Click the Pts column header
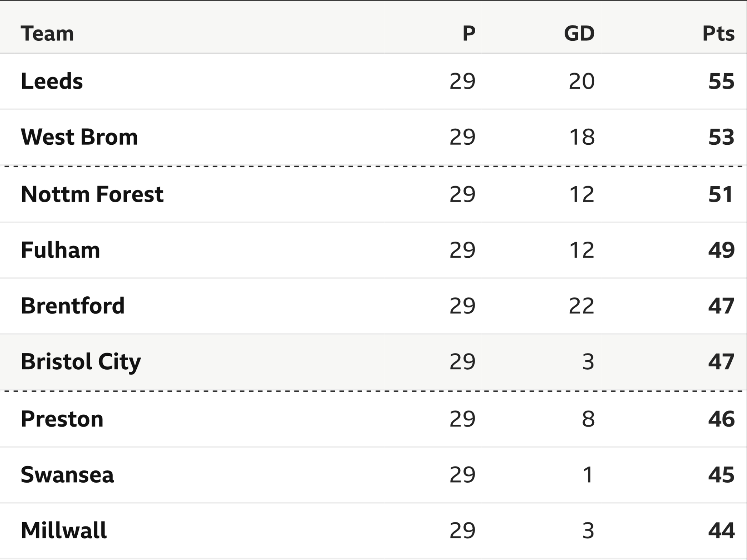Image resolution: width=747 pixels, height=560 pixels. (x=718, y=34)
